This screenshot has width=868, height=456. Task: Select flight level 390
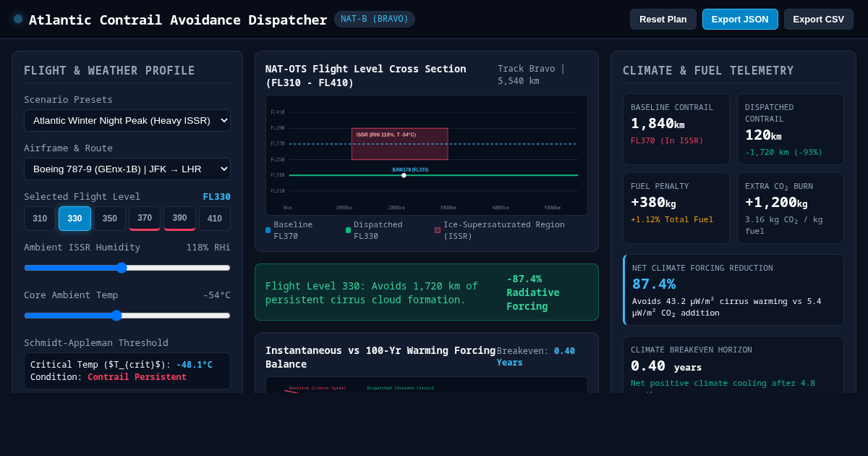179,219
